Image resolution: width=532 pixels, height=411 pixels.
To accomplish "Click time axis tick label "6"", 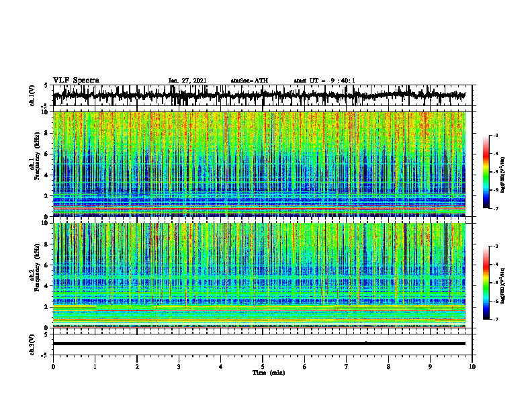I will click(305, 367).
